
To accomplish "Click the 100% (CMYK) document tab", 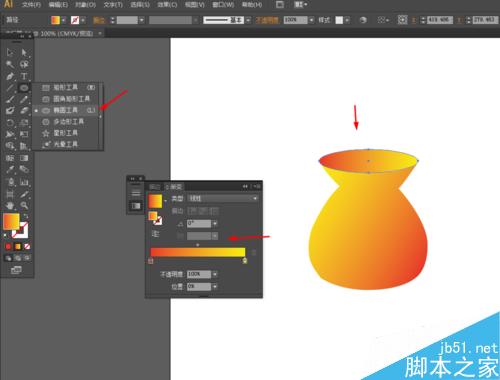I will click(67, 33).
